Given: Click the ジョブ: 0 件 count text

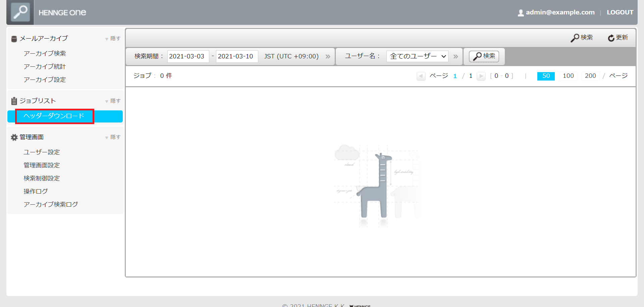Looking at the screenshot, I should point(153,76).
